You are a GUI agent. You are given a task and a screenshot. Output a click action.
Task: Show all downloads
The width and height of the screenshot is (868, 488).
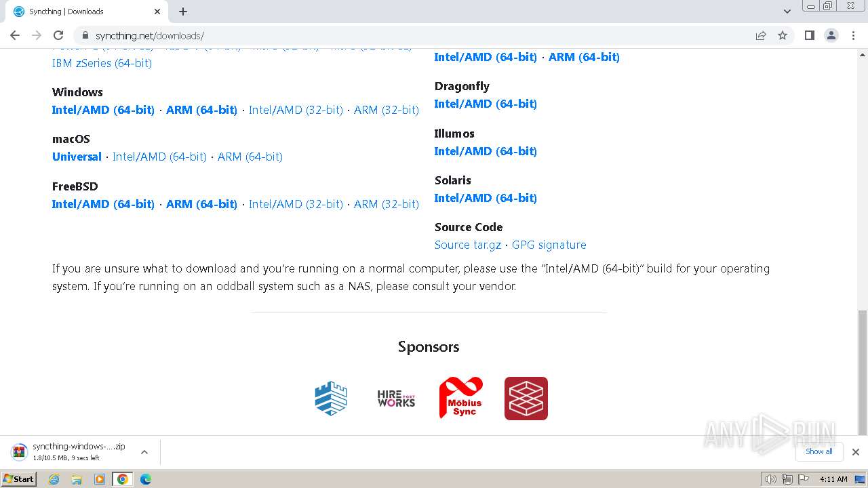coord(819,451)
